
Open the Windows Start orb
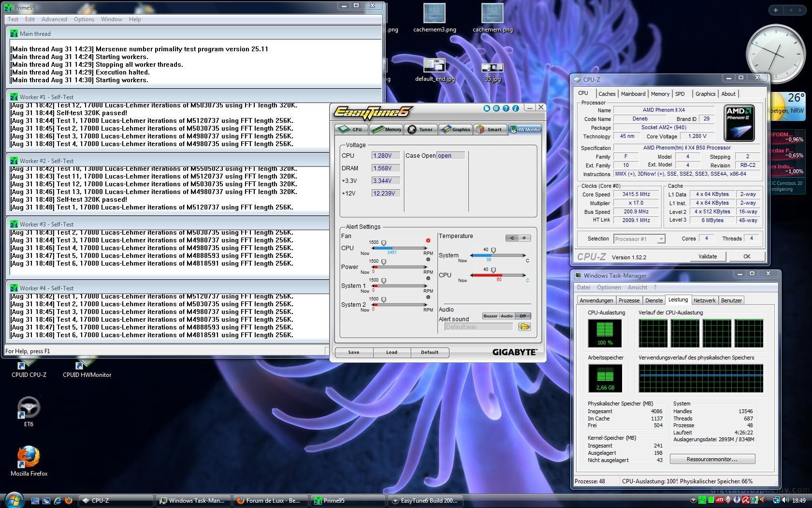[14, 500]
